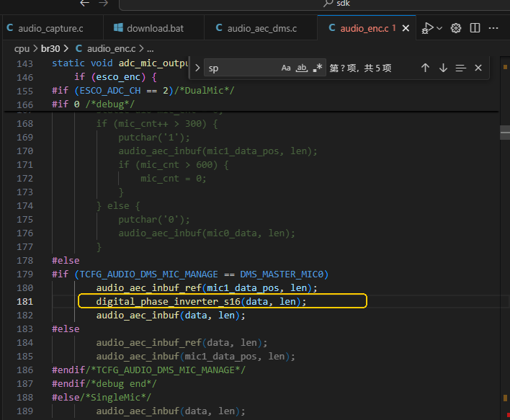Toggle Match Whole Word option
This screenshot has height=420, width=510.
click(x=302, y=68)
